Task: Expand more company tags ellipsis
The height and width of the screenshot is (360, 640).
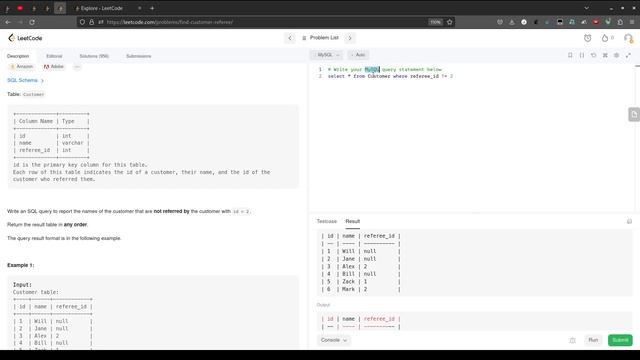Action: click(x=77, y=67)
